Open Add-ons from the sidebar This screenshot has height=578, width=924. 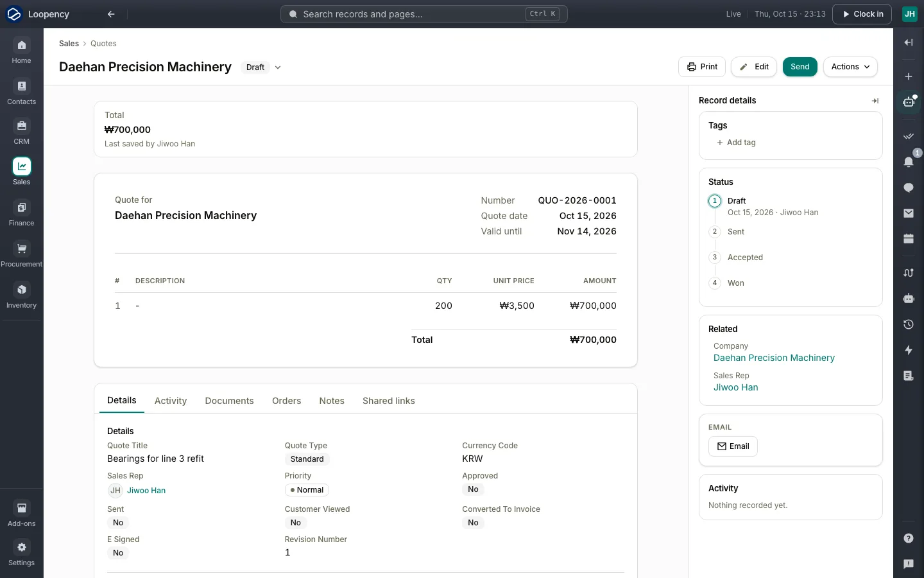click(x=21, y=514)
